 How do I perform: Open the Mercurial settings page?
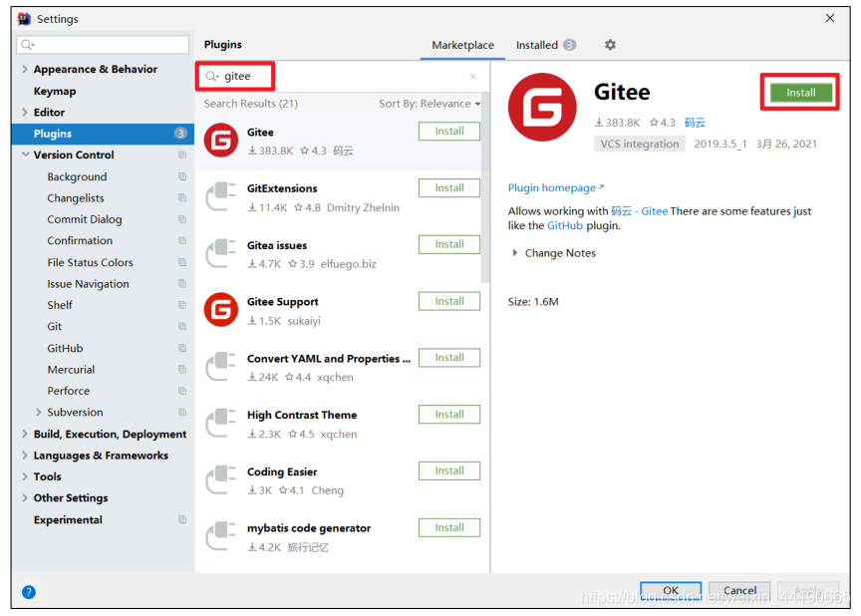[71, 370]
